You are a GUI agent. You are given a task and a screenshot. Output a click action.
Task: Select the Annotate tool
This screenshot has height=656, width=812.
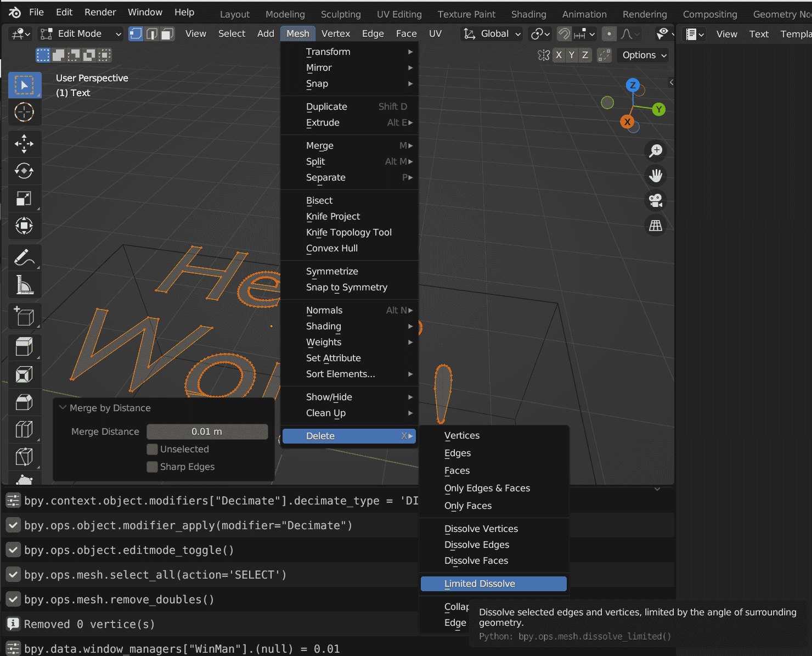point(25,257)
